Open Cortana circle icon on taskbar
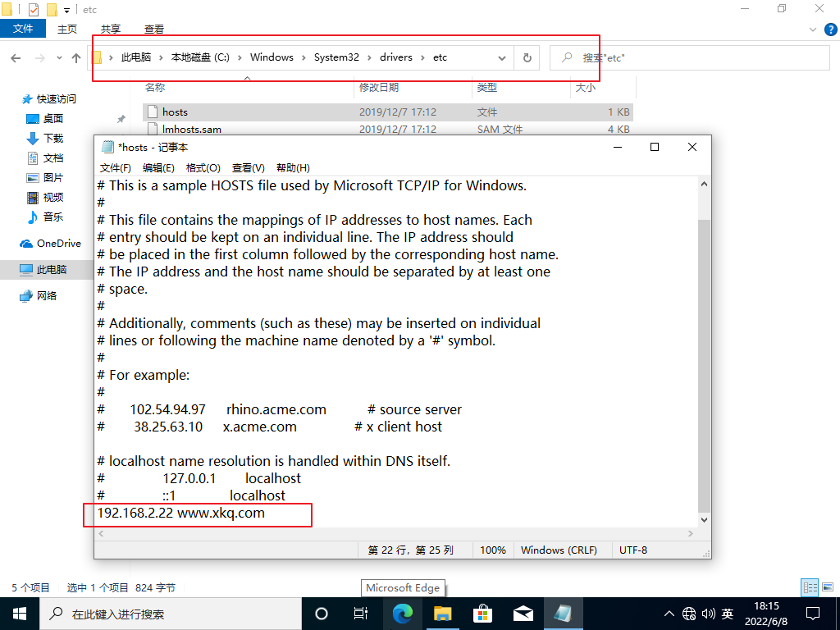 pos(322,614)
